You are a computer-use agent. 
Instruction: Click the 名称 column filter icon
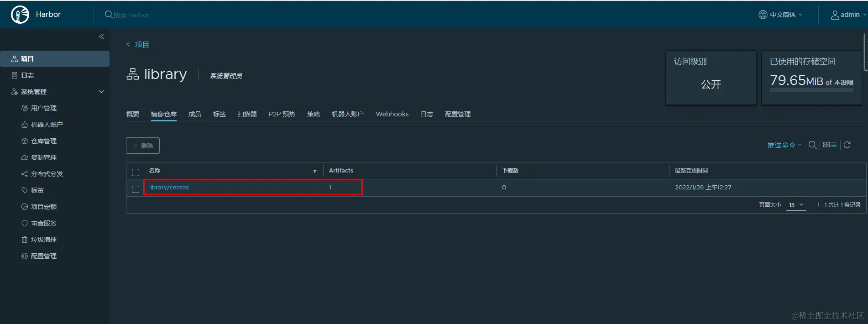[315, 171]
